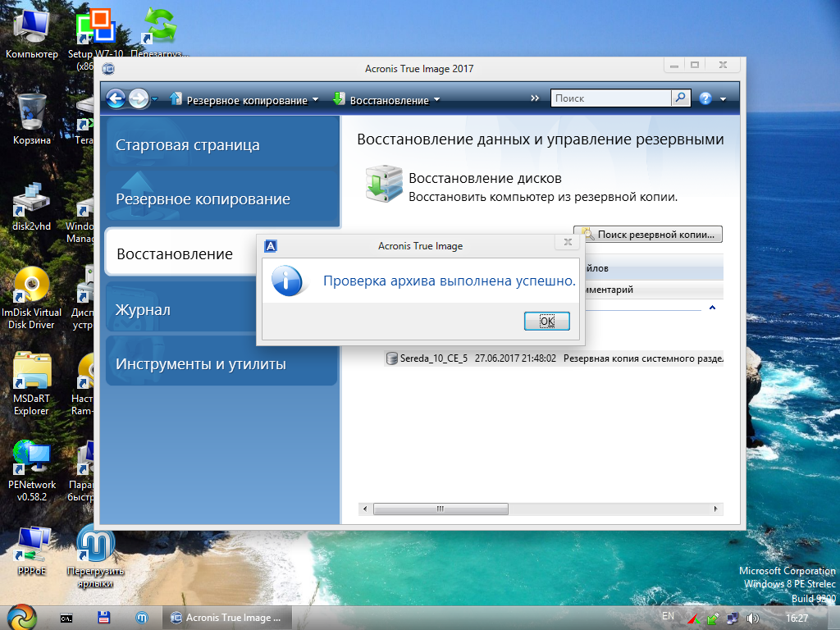Viewport: 840px width, 630px height.
Task: Select disk2vhd desktop shortcut
Action: pos(32,206)
